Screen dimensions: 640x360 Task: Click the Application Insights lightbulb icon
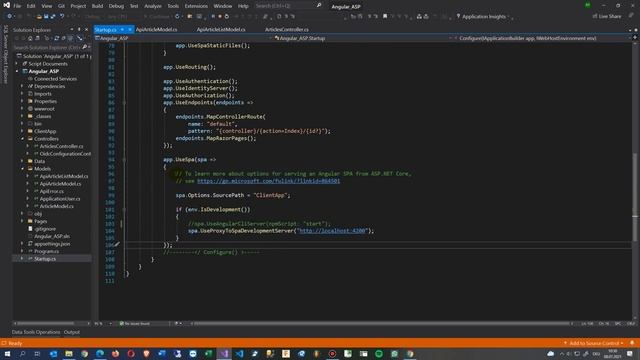pyautogui.click(x=458, y=16)
